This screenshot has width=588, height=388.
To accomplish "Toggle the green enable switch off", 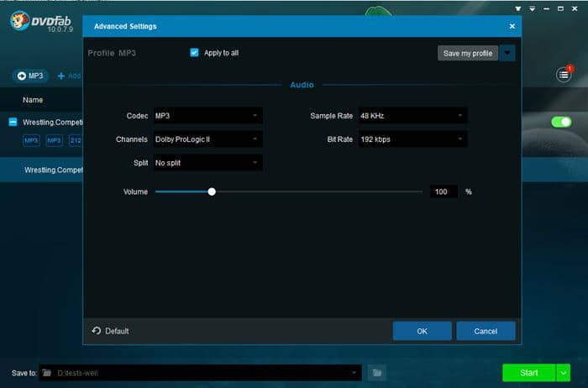I will (561, 122).
